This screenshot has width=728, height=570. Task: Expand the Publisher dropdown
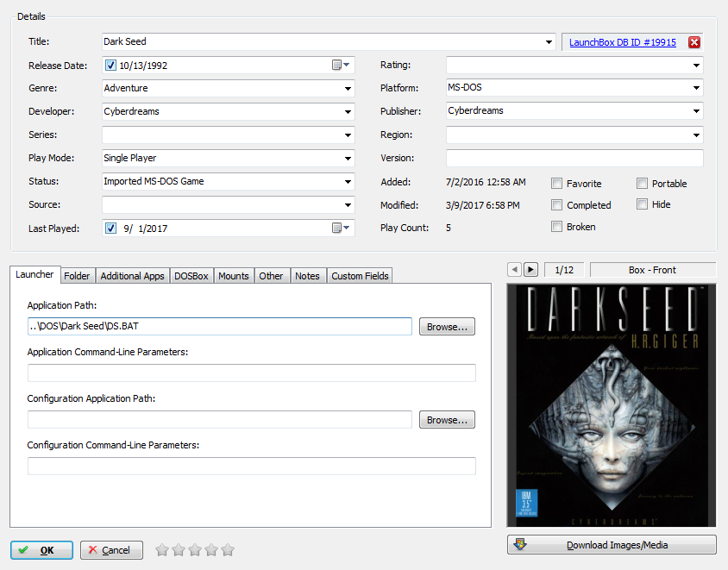[x=696, y=110]
